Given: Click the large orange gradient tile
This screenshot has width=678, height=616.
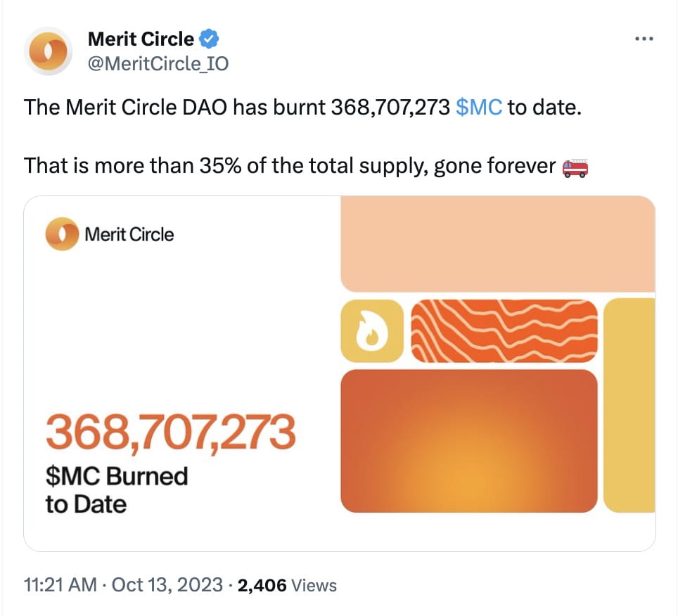Looking at the screenshot, I should coord(468,439).
